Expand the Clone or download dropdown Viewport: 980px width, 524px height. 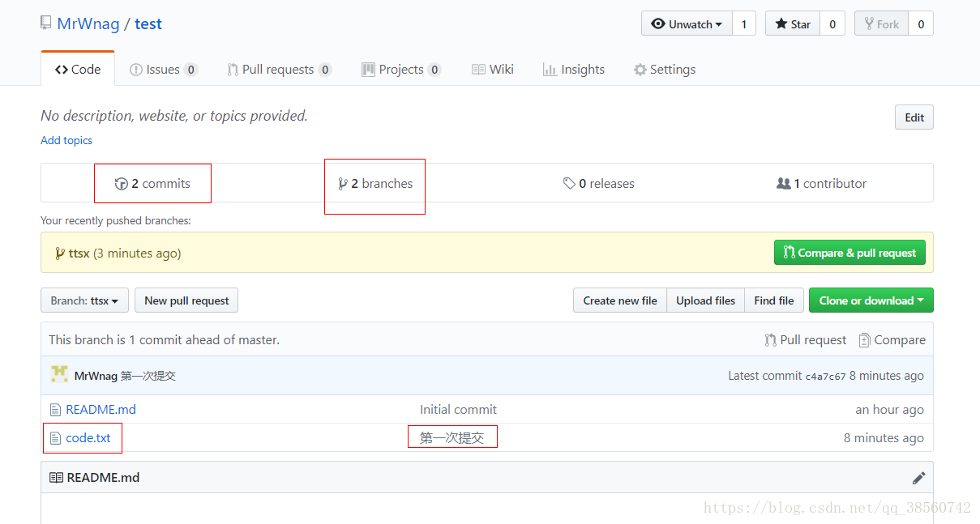coord(871,300)
